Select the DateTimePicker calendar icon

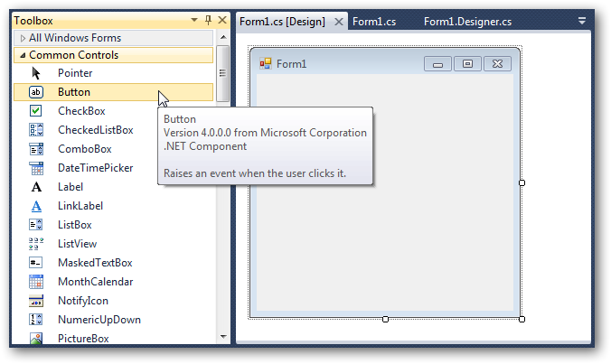[36, 168]
